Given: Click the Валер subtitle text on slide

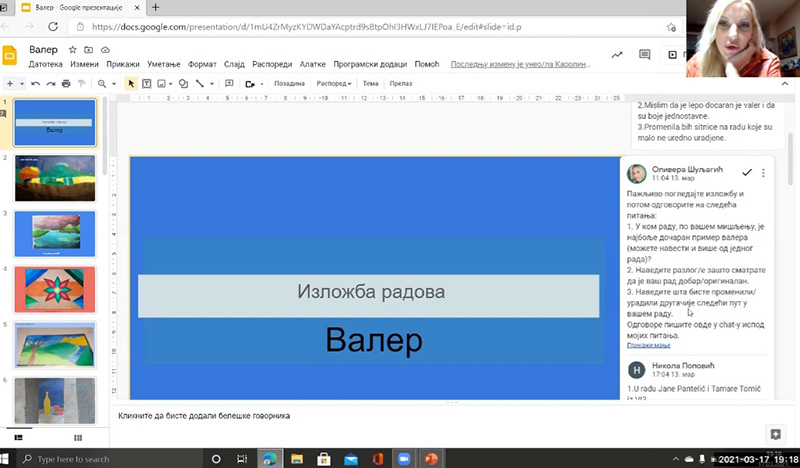Looking at the screenshot, I should pos(374,340).
